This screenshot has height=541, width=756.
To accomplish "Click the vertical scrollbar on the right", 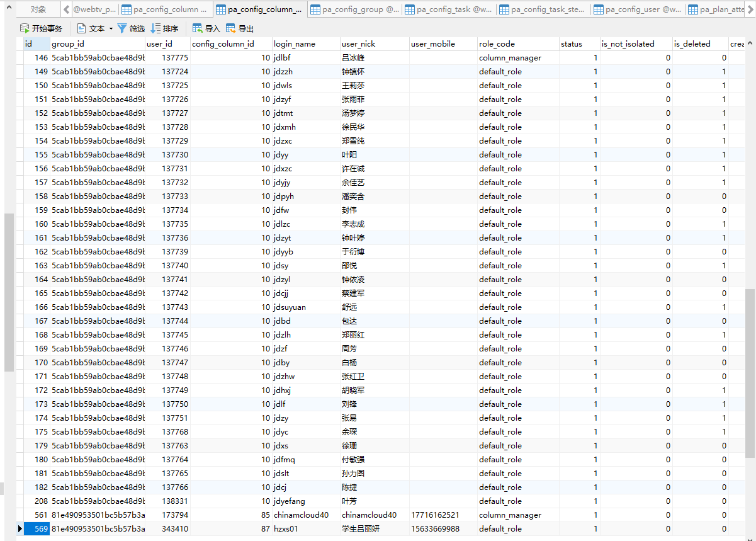I will pos(750,252).
